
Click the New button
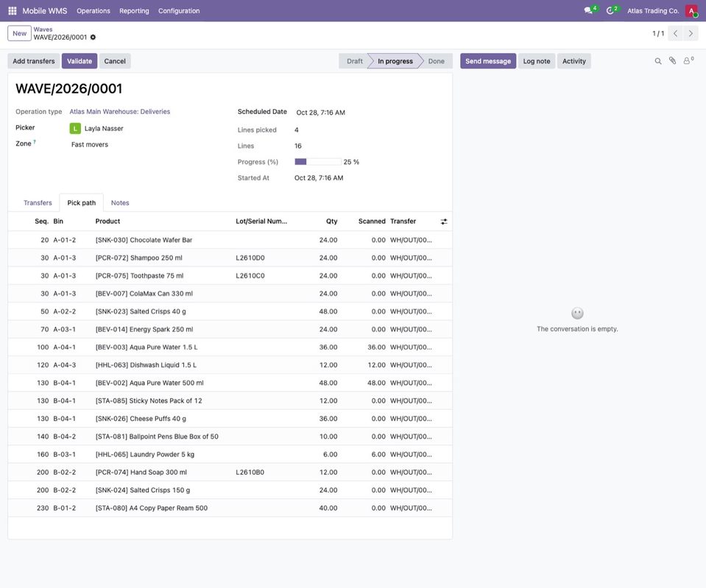[19, 33]
